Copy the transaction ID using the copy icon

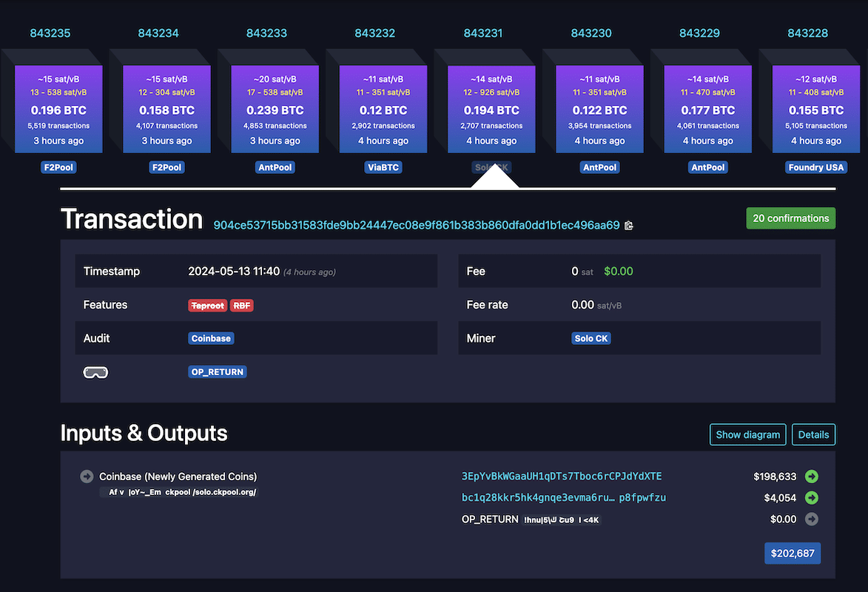[x=629, y=225]
